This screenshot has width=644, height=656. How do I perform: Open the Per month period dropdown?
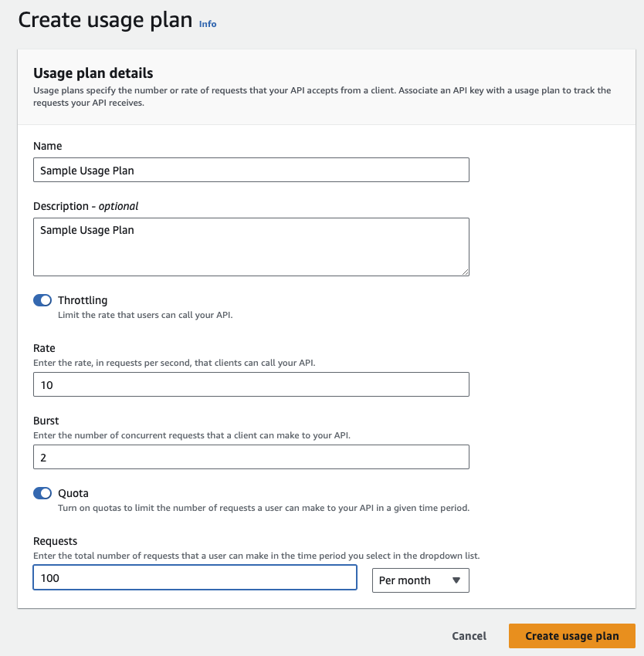tap(420, 580)
